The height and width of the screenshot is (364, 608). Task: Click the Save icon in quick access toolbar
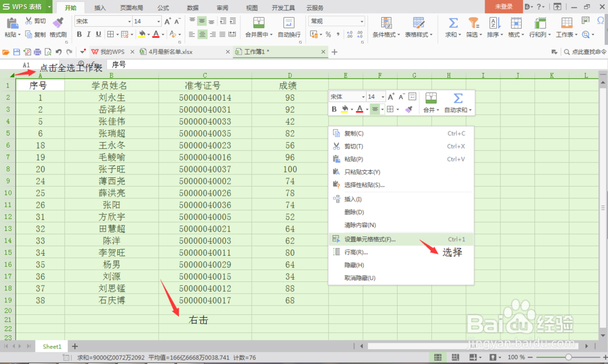tap(16, 52)
